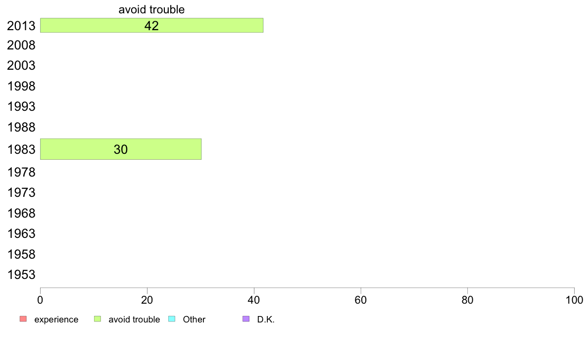Click the D.K. legend text
The image size is (588, 364).
(x=266, y=319)
